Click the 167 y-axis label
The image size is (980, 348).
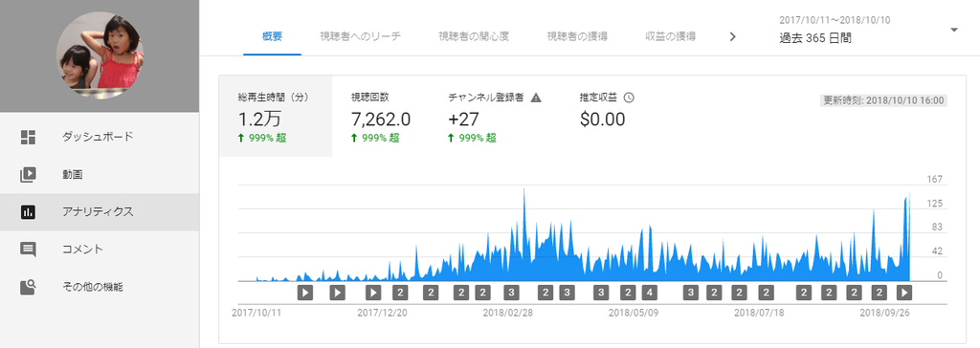[936, 180]
